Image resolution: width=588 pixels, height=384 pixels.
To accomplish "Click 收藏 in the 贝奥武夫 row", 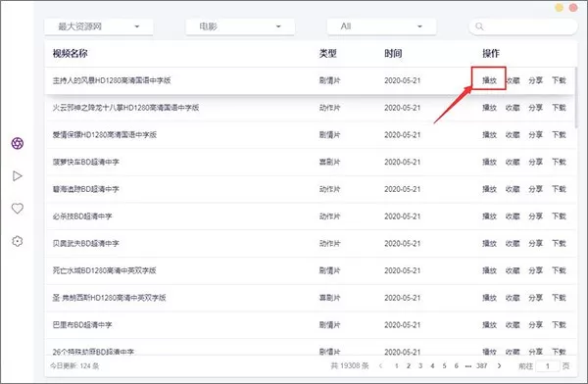I will pyautogui.click(x=513, y=243).
